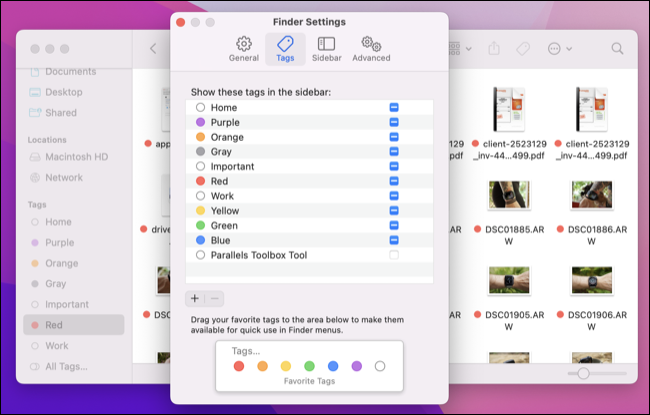
Task: Click the Red tag color dot in list
Action: [200, 181]
